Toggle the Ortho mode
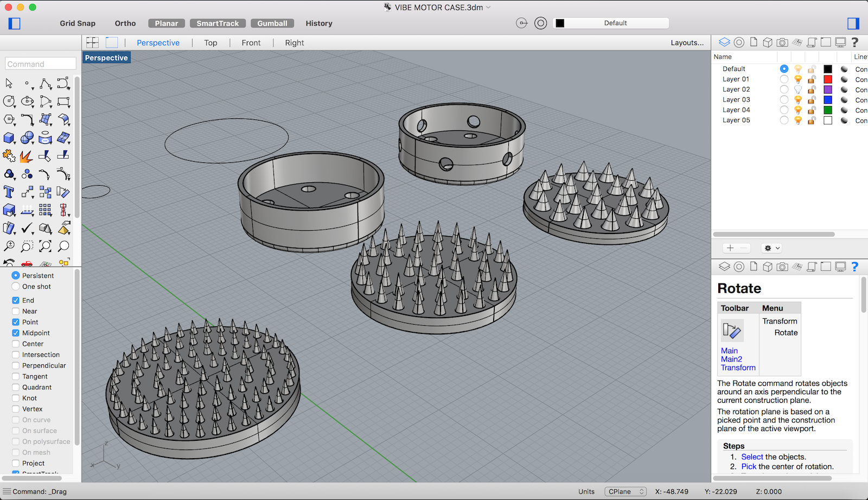The width and height of the screenshot is (868, 500). point(125,23)
